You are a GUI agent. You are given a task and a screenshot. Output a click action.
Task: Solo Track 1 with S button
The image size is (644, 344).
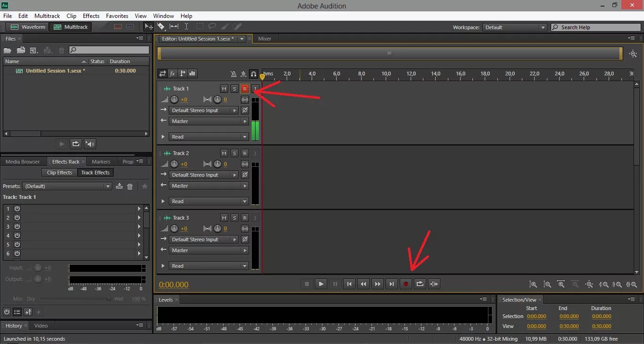click(x=234, y=89)
